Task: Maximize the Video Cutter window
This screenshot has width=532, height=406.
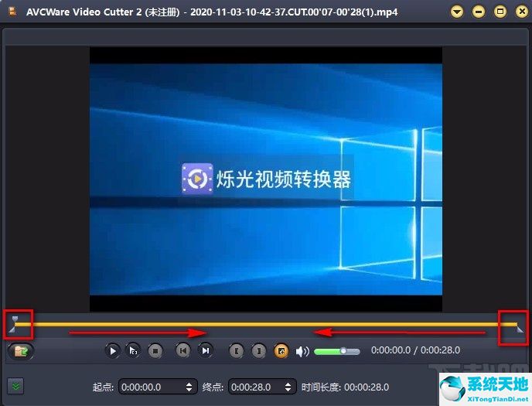Action: 500,12
